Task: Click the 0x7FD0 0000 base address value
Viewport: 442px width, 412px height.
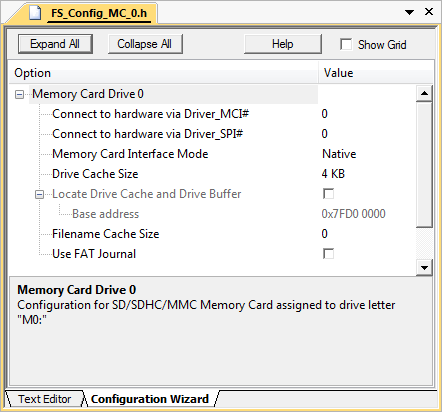Action: 353,214
